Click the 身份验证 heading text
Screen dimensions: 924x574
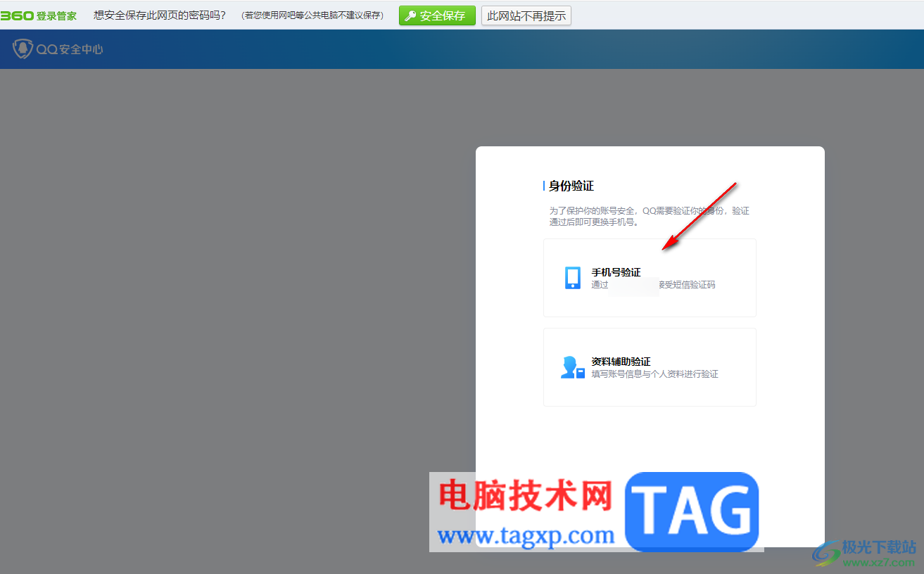click(571, 186)
